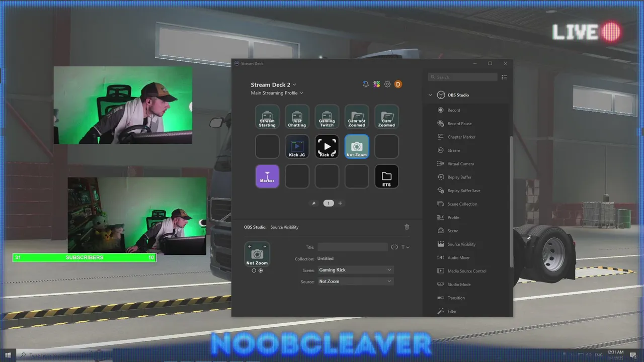Select page 1 indicator
The height and width of the screenshot is (362, 644).
[329, 203]
